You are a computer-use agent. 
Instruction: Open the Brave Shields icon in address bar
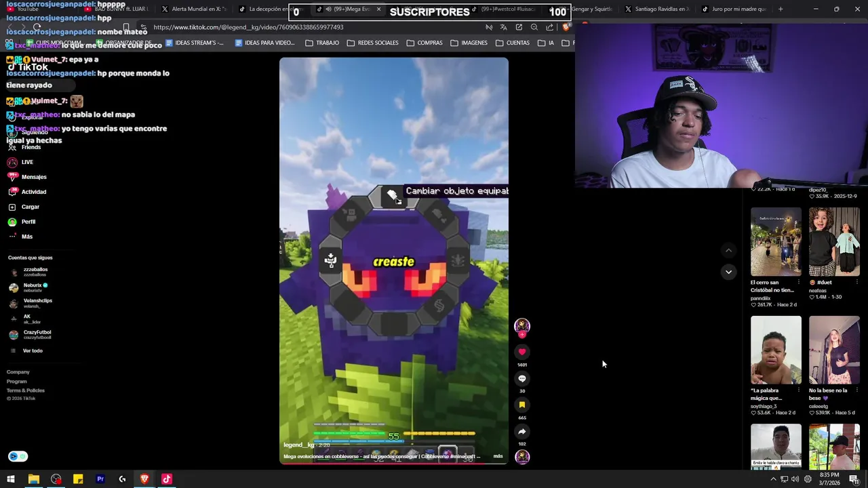566,27
